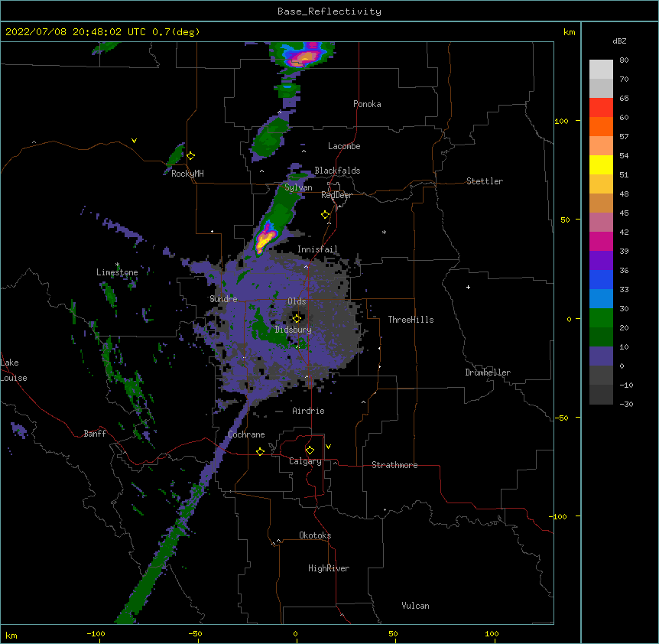Viewport: 659px width, 644px height.
Task: Select the purple 36-39 dBZ legend swatch
Action: click(601, 260)
